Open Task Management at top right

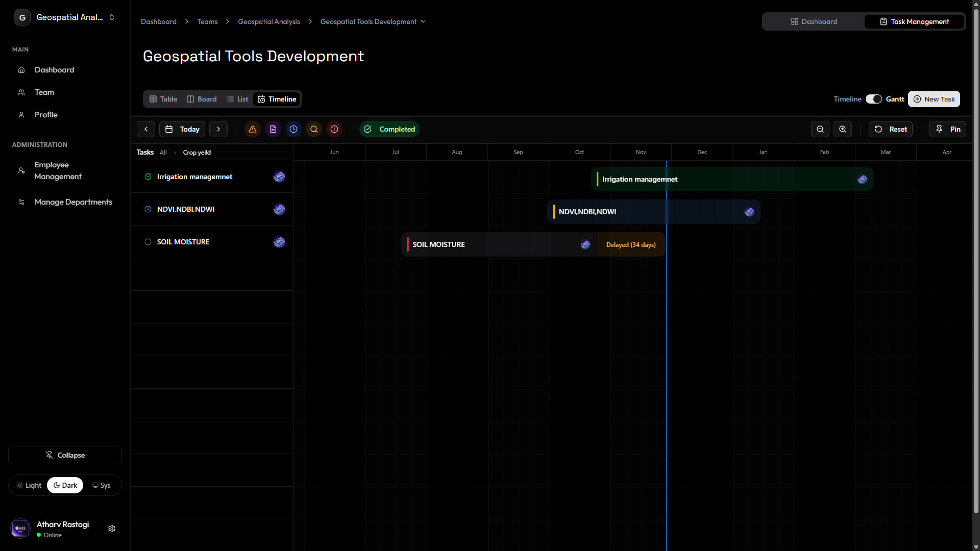click(x=913, y=21)
